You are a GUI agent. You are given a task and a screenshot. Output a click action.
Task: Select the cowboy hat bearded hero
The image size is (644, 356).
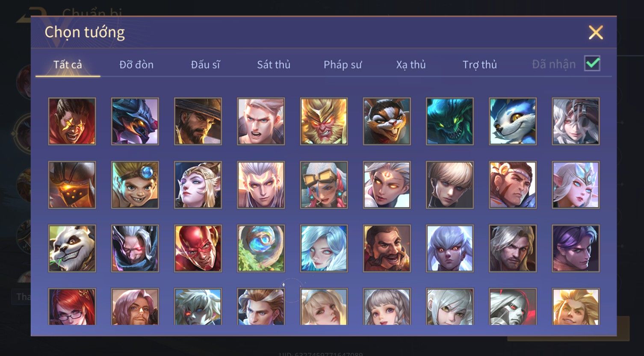198,121
